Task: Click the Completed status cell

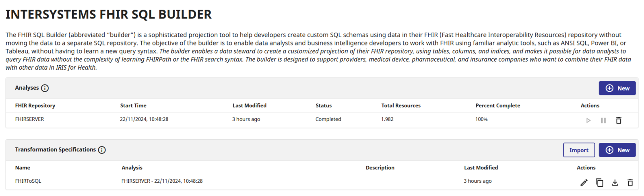Action: (328, 119)
